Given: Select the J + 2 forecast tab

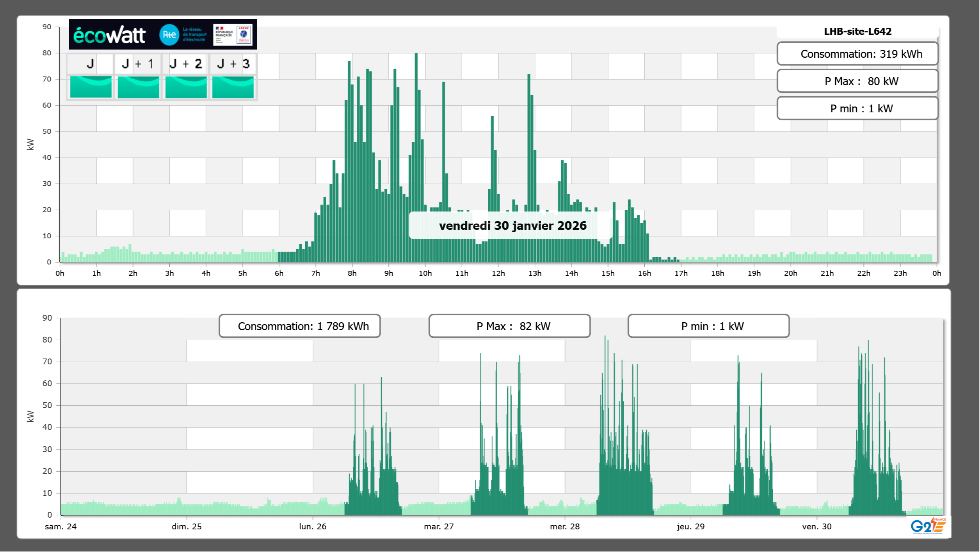Looking at the screenshot, I should pyautogui.click(x=186, y=64).
